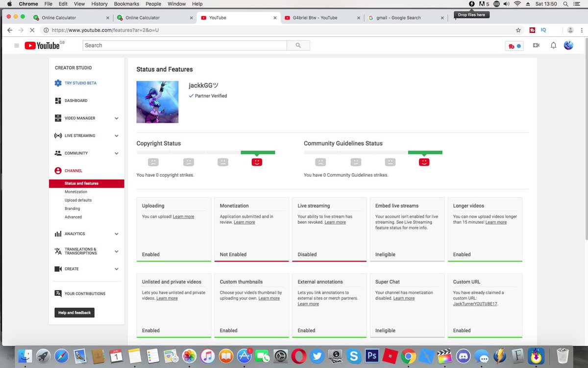This screenshot has height=368, width=588.
Task: Expand the Create section
Action: [117, 269]
